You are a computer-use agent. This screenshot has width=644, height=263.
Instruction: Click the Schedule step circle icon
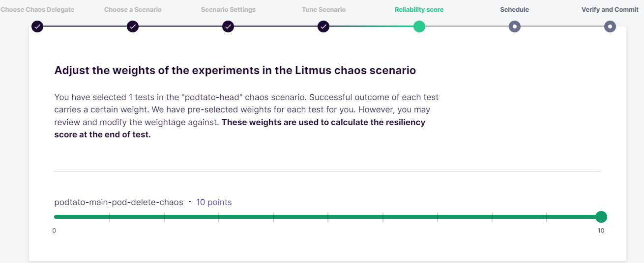pos(515,26)
